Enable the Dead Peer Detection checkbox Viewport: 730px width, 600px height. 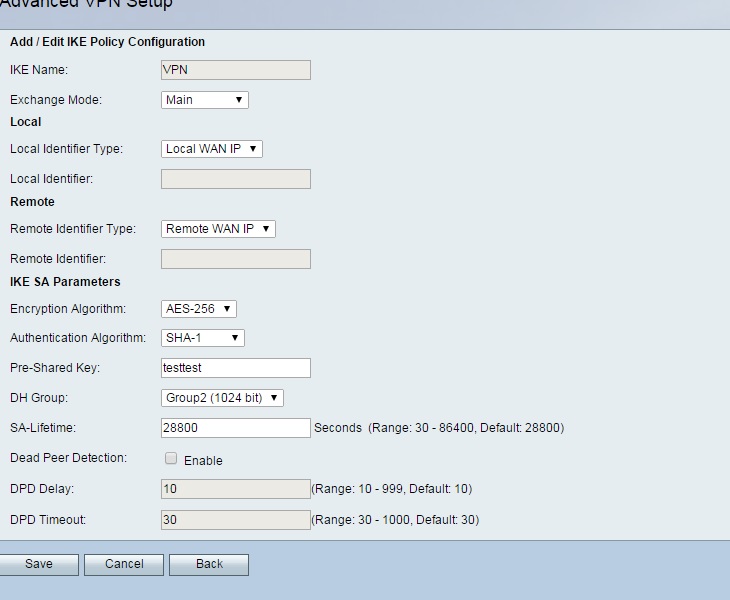(171, 459)
